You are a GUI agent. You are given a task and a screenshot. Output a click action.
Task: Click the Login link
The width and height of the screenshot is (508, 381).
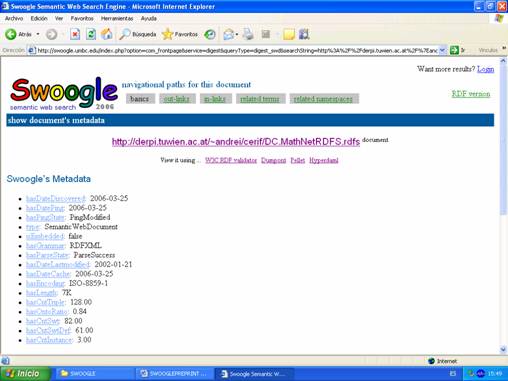pos(485,69)
